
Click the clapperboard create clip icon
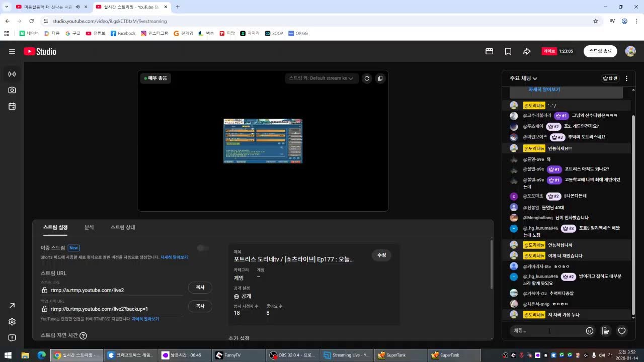click(489, 51)
